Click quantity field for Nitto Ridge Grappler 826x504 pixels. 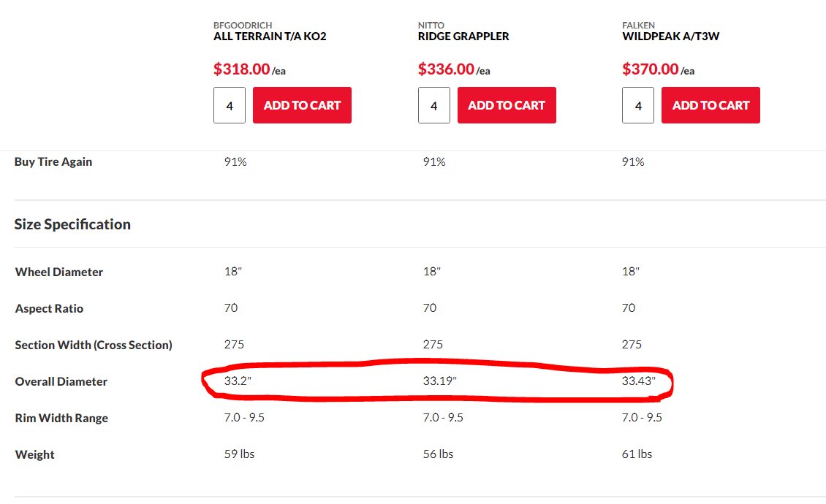434,105
